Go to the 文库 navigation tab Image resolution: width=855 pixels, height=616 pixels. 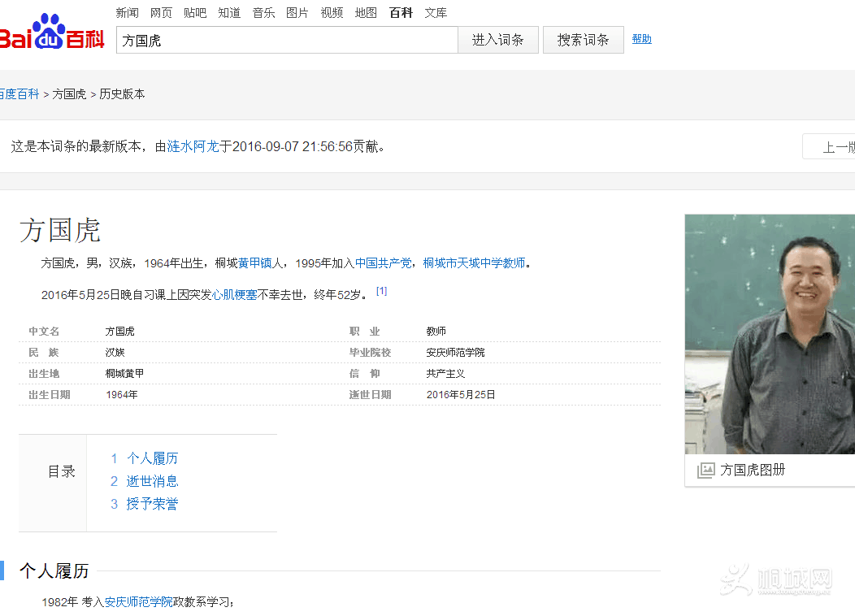(436, 13)
